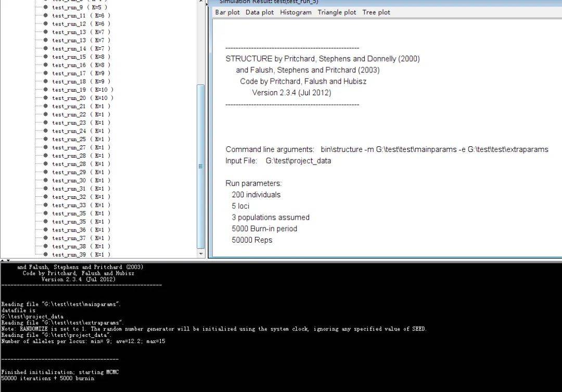Select test_run_27 (K=1) in the run tree
562x392 pixels.
point(81,147)
